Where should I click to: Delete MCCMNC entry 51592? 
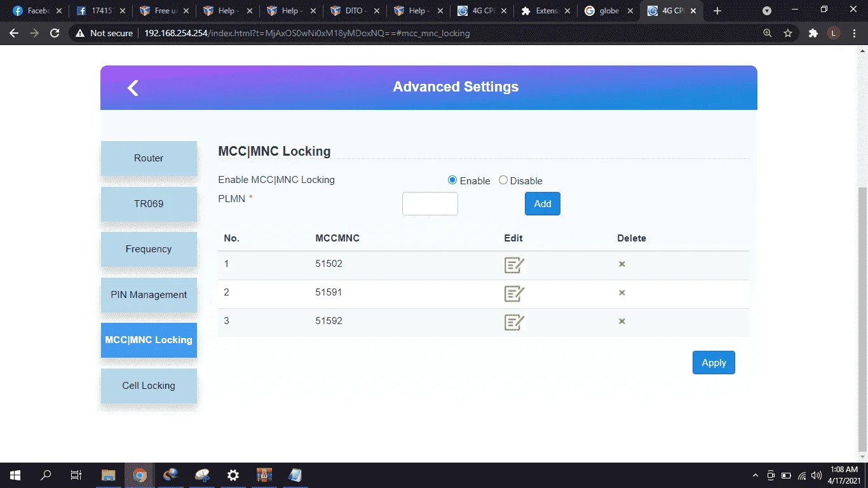pos(622,321)
